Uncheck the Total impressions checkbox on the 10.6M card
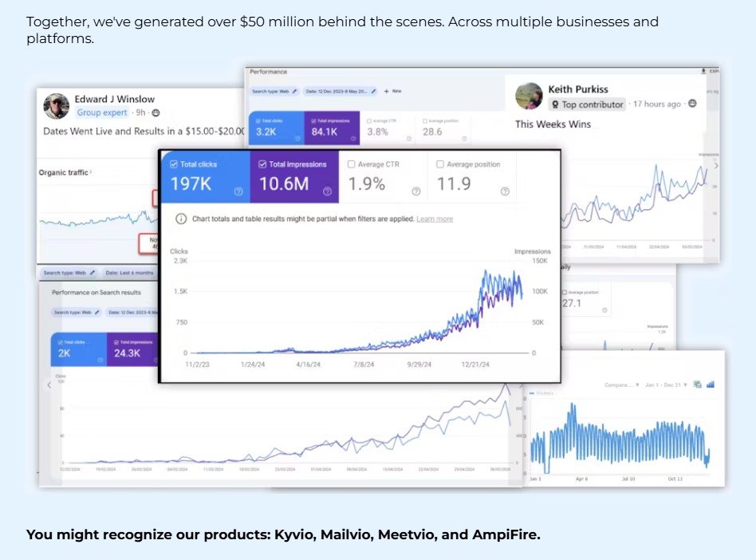Viewport: 756px width, 560px height. tap(262, 164)
